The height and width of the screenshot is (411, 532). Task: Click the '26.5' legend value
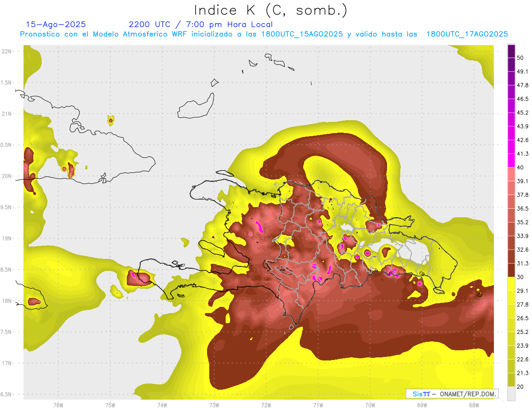[523, 318]
